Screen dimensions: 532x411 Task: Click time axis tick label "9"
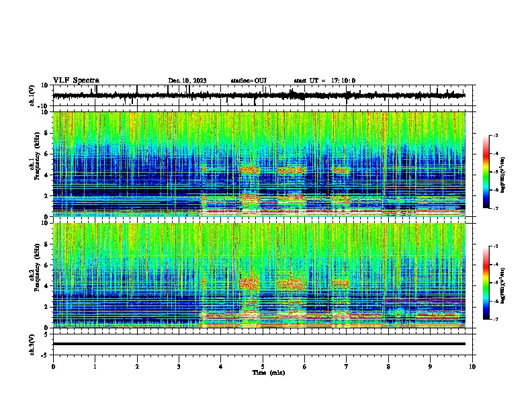[x=430, y=367]
